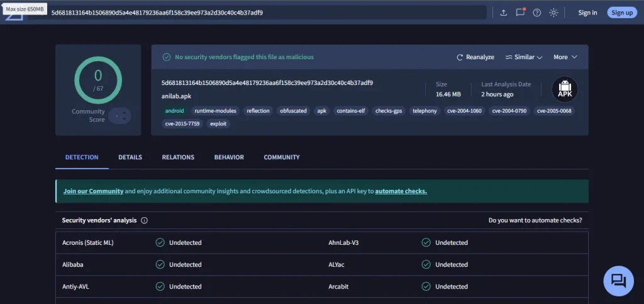Open the notifications message icon
Image resolution: width=644 pixels, height=304 pixels.
[520, 13]
